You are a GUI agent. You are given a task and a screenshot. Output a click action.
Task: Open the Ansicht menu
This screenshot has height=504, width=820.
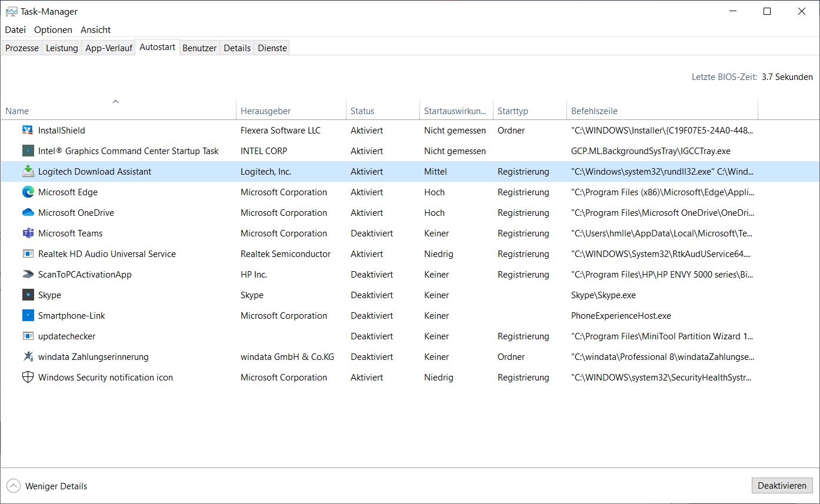(96, 30)
